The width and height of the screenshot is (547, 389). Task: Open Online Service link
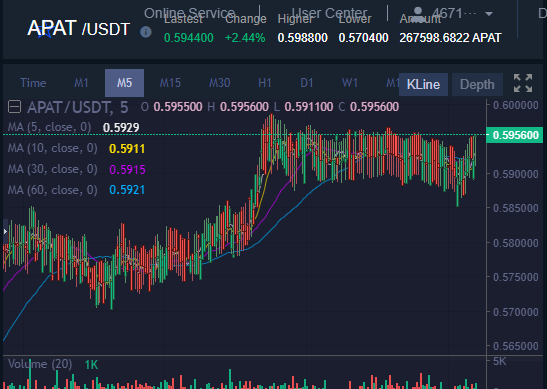click(190, 13)
